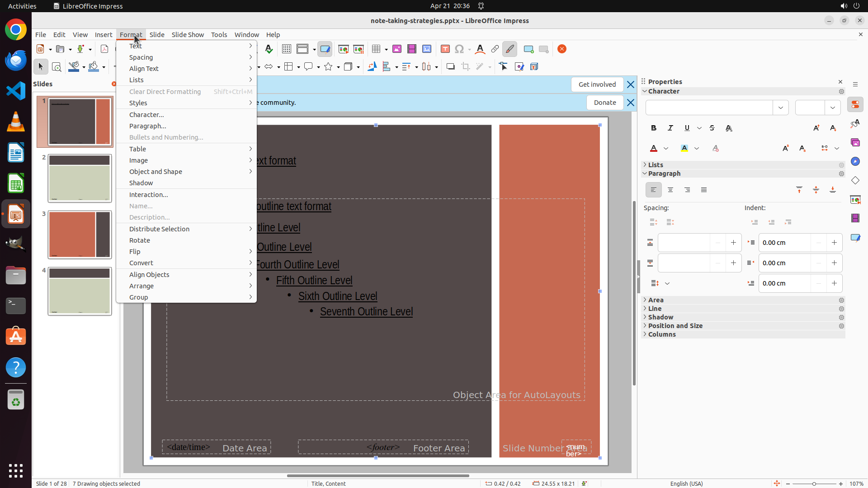868x488 pixels.
Task: Click the Display Grid icon
Action: point(286,49)
